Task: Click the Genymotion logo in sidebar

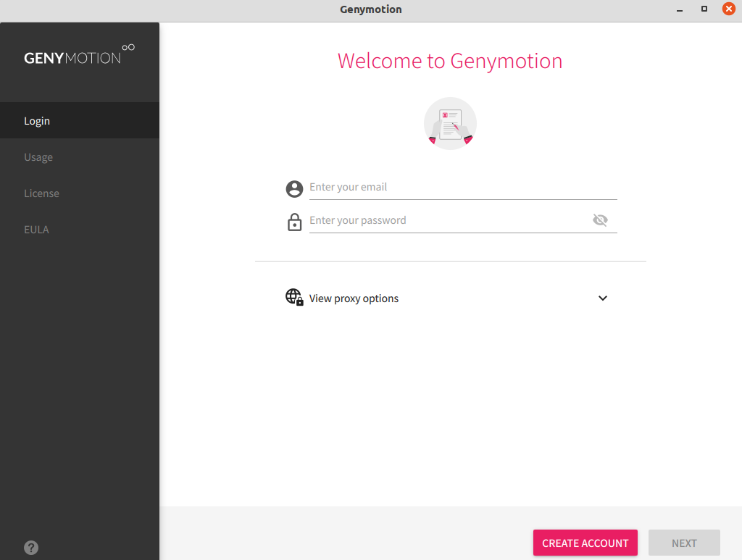Action: [80, 54]
